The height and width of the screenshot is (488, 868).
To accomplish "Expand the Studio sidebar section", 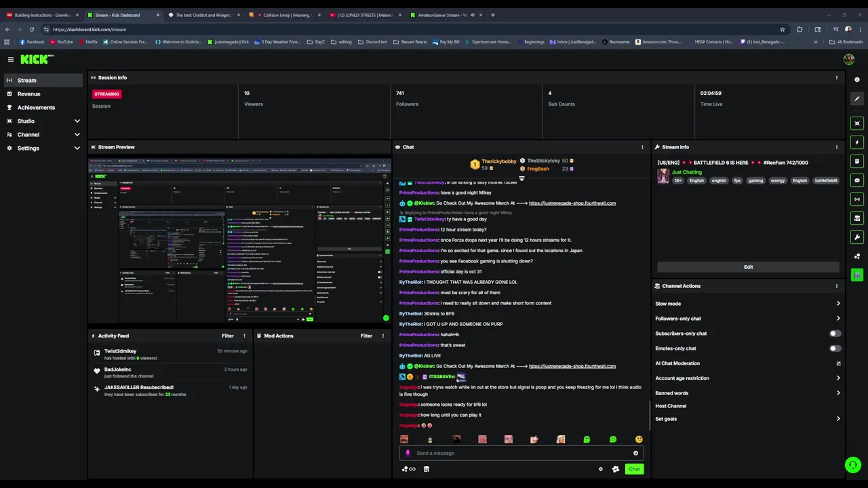I will [43, 121].
